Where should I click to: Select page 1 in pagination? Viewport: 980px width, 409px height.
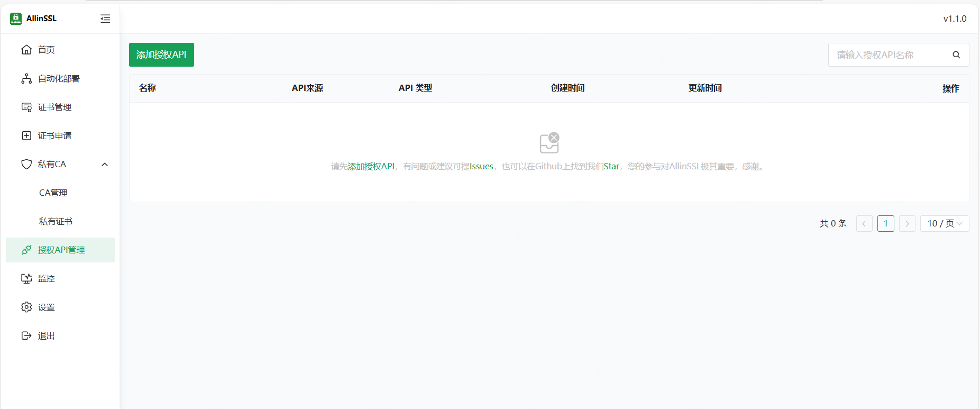click(886, 223)
